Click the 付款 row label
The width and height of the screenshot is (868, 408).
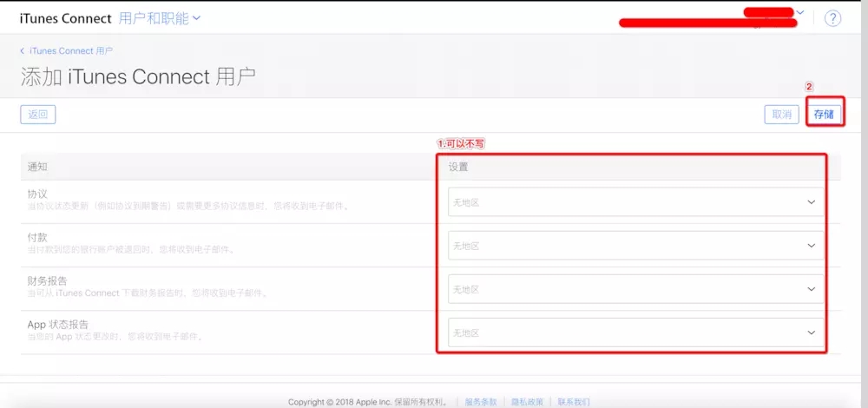[37, 238]
